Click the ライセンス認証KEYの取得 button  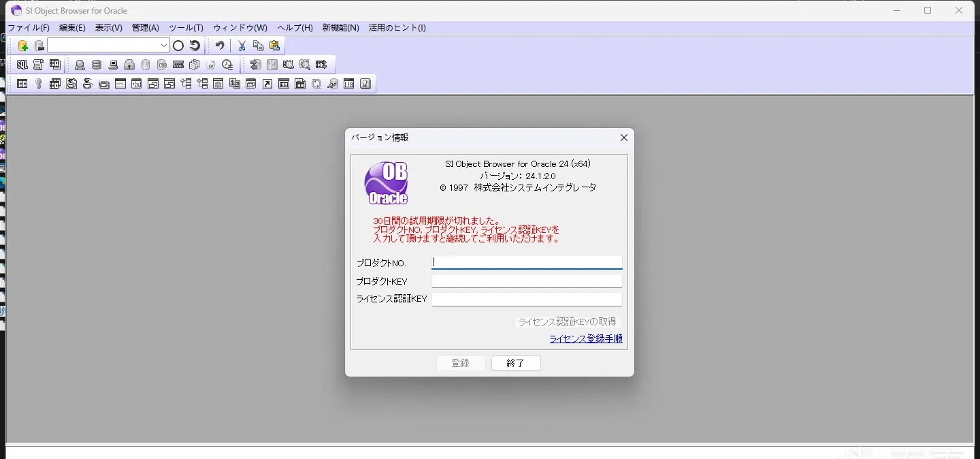pos(568,321)
